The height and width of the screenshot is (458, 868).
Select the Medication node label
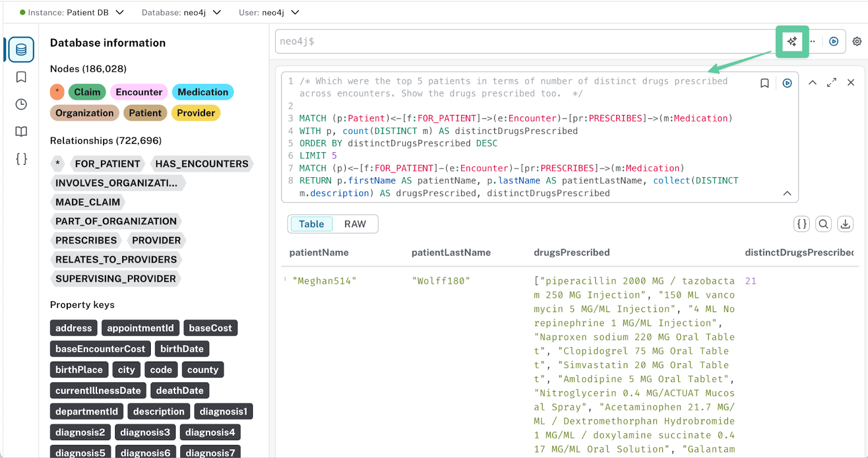(203, 92)
